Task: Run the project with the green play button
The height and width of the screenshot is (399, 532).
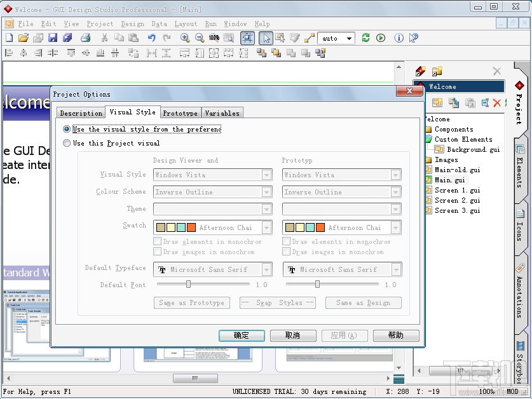Action: 382,38
